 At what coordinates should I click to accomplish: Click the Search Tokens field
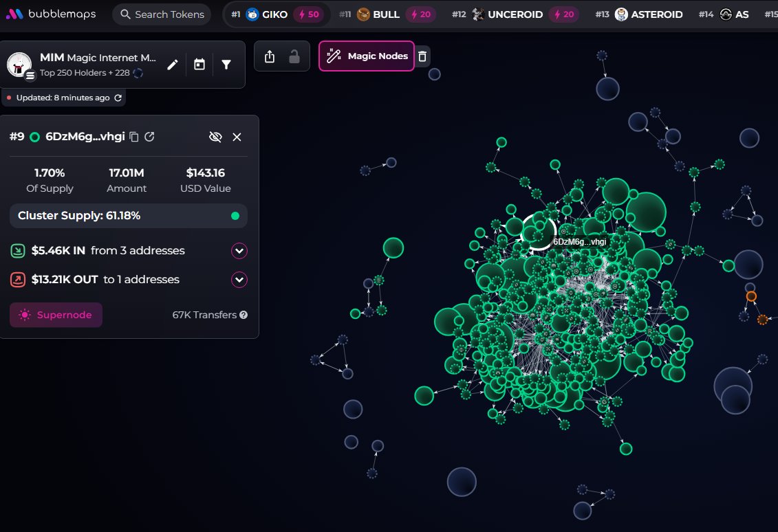point(162,14)
